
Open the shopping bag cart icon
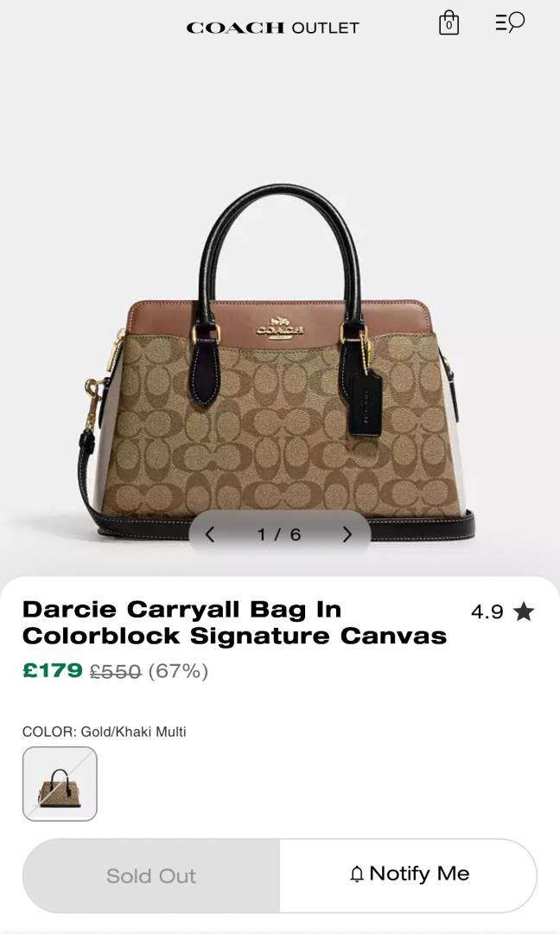click(x=449, y=23)
